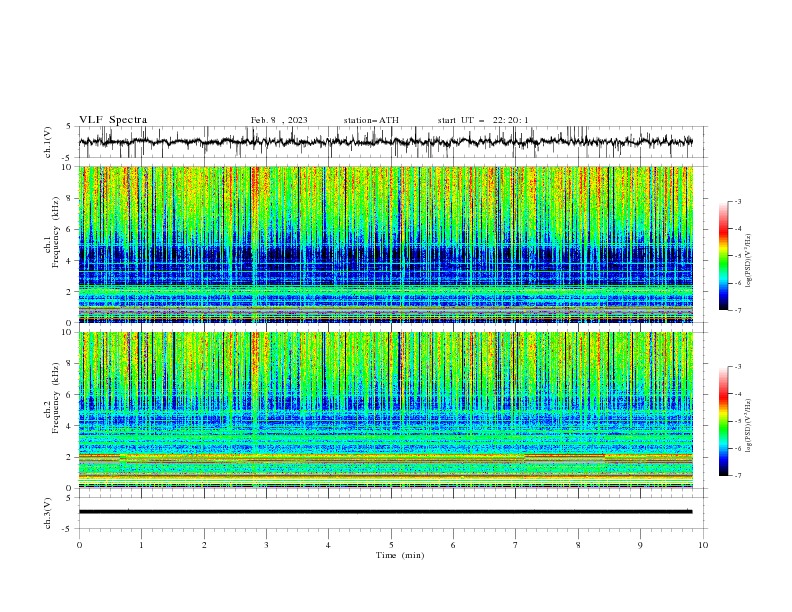The width and height of the screenshot is (792, 612).
Task: Click time axis tick label '8'
Action: tap(578, 545)
